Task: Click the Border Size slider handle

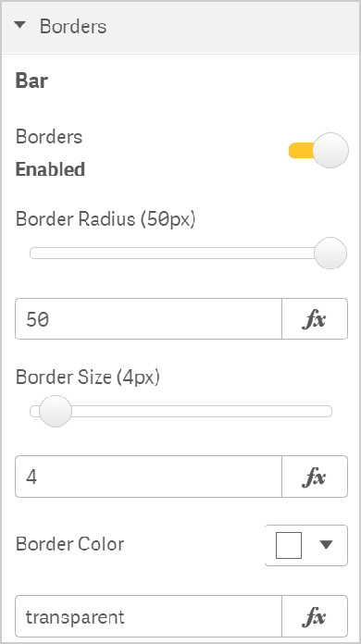Action: pos(55,411)
